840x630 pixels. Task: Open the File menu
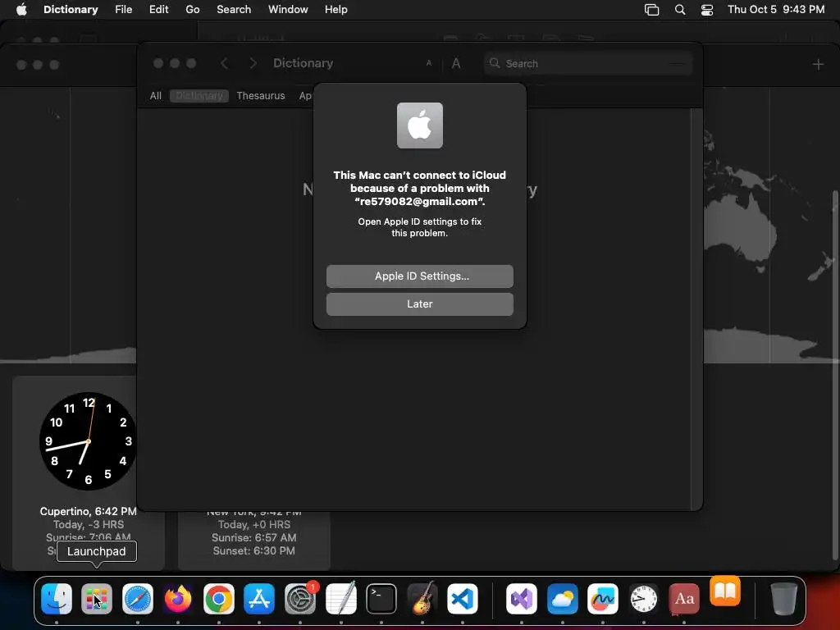click(124, 9)
